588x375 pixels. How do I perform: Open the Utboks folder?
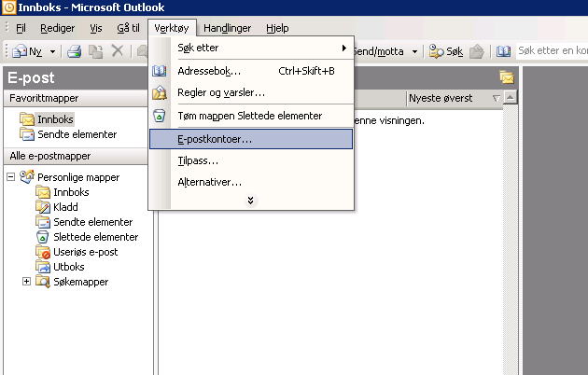(69, 267)
